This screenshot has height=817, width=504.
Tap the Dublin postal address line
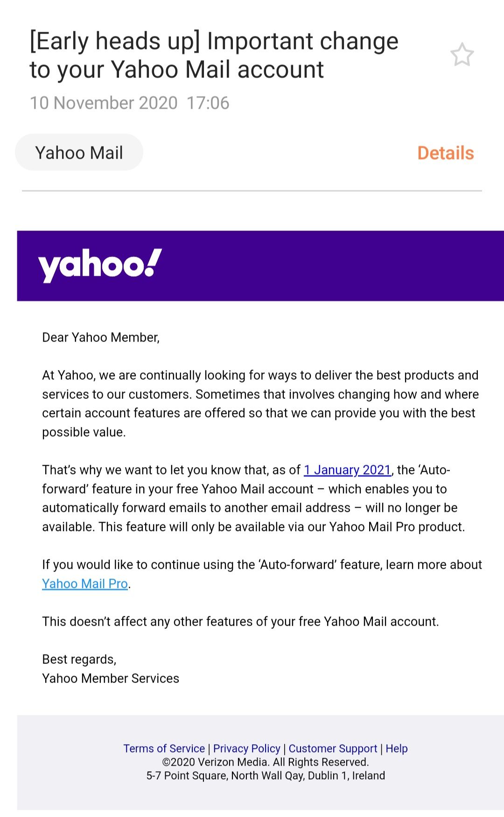[x=266, y=775]
